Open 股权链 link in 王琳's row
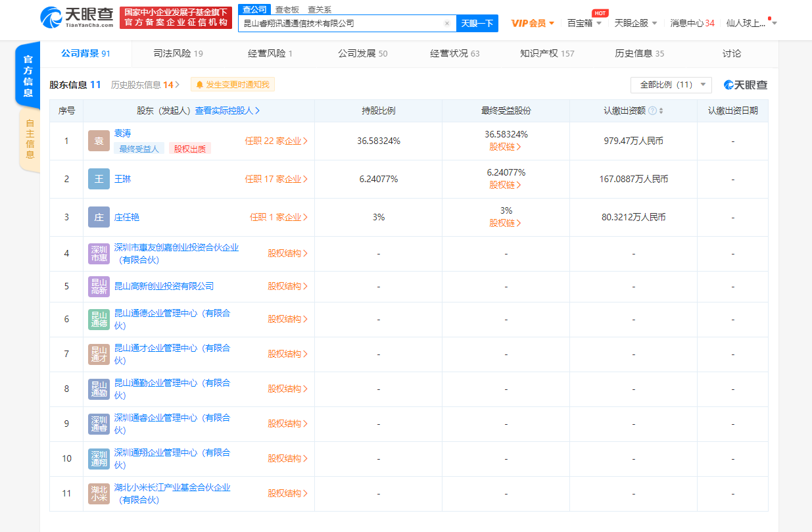Image resolution: width=812 pixels, height=532 pixels. coord(506,185)
